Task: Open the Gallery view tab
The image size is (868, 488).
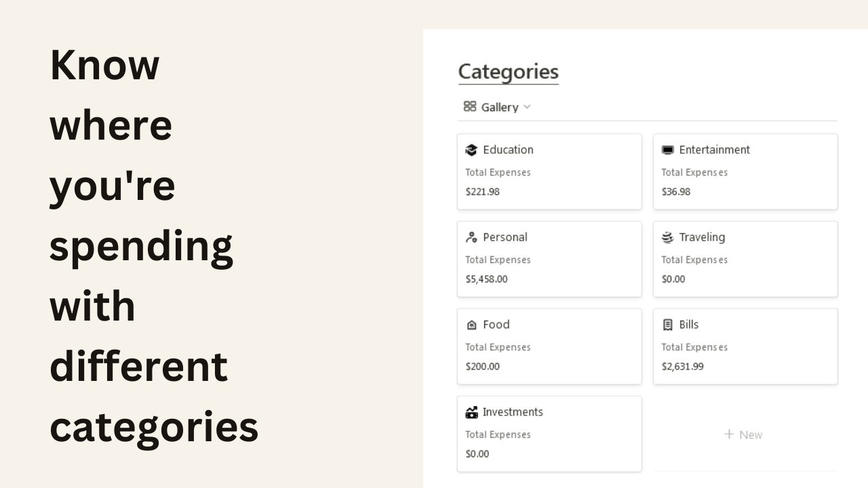Action: click(x=497, y=107)
